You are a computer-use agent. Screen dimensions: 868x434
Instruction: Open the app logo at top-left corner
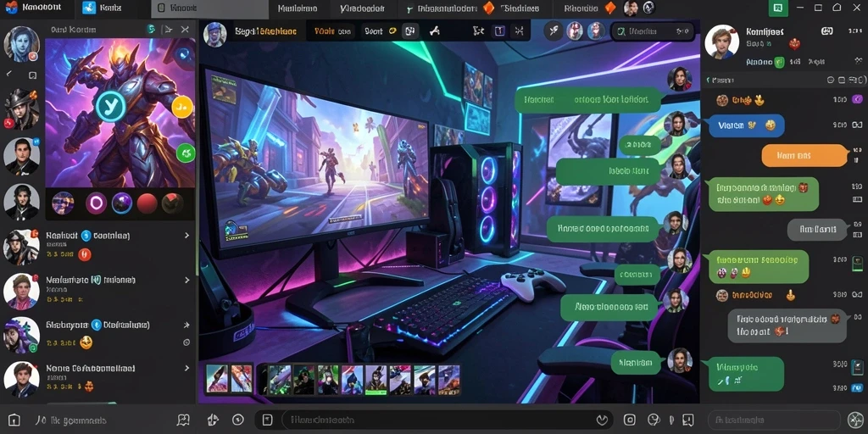point(10,8)
